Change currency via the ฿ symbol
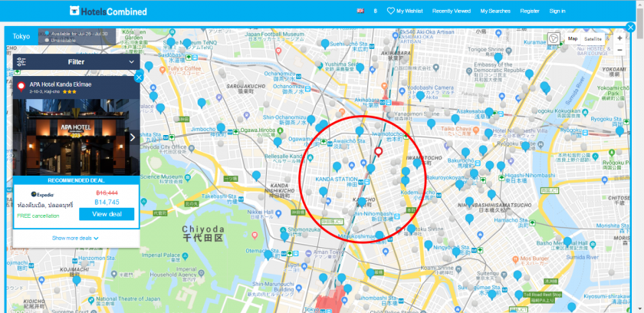644x313 pixels. tap(376, 11)
